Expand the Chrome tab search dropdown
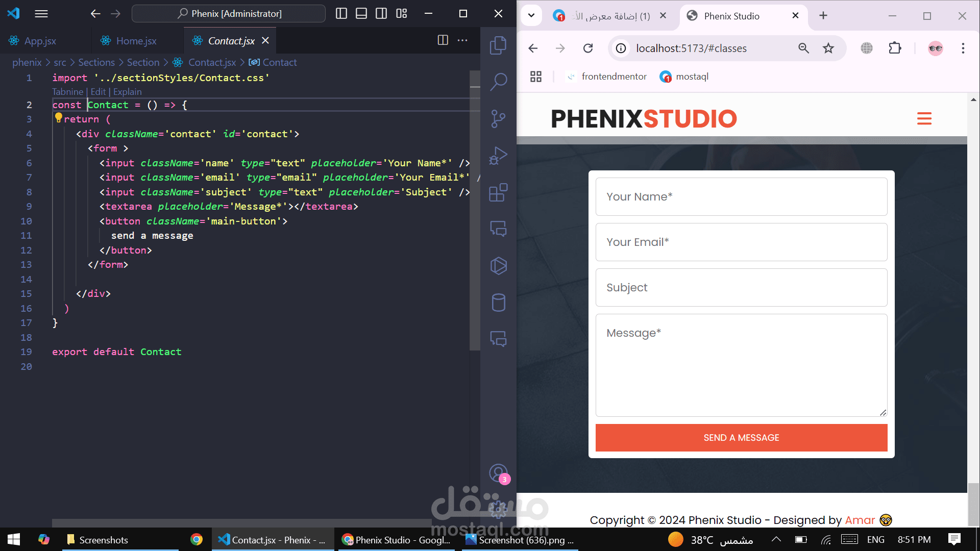Viewport: 980px width, 551px height. [x=531, y=15]
